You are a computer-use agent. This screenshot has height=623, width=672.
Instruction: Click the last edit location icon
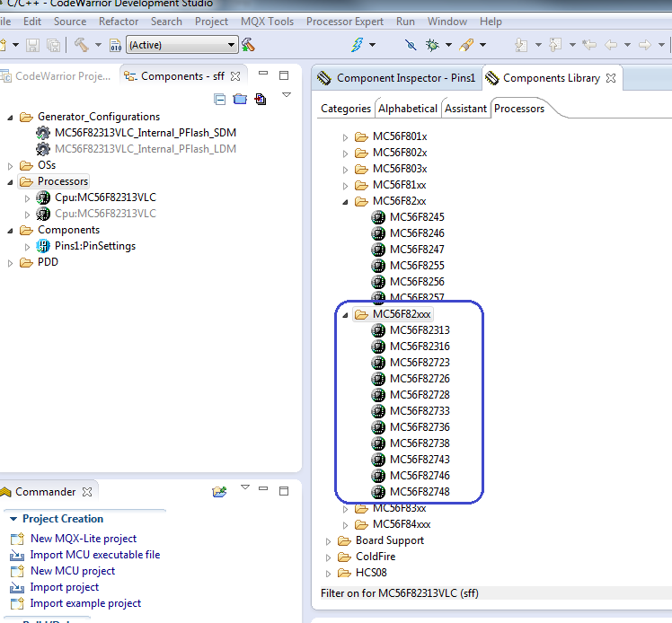coord(589,45)
